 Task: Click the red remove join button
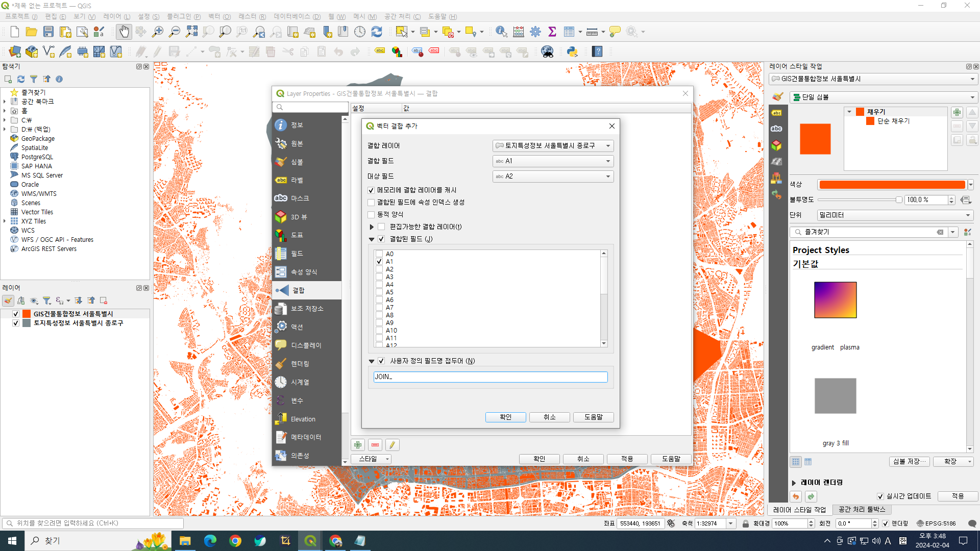(375, 445)
